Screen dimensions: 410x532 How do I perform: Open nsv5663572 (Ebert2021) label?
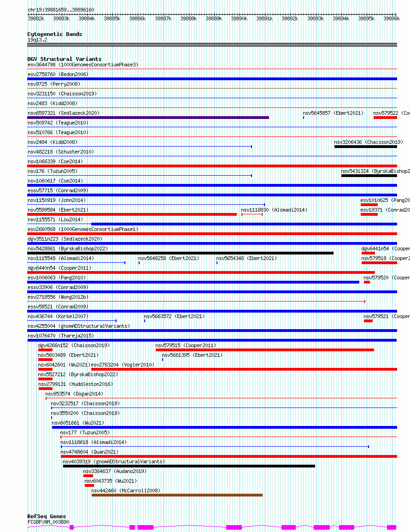[x=174, y=317]
